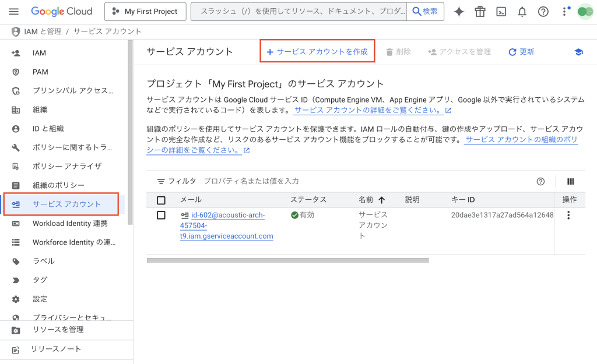Click the 説明 column header
The height and width of the screenshot is (364, 597).
(412, 200)
